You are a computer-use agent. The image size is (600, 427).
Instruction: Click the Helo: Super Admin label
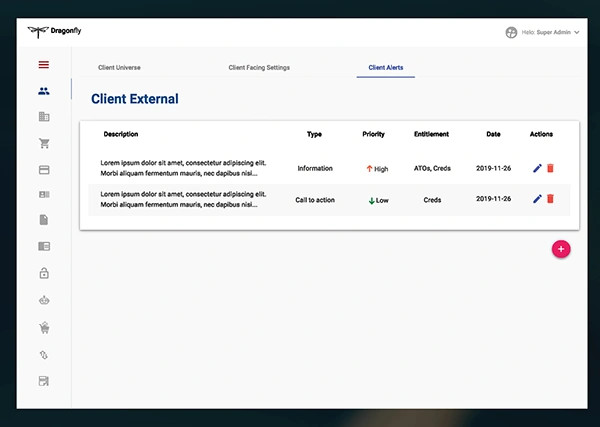(546, 33)
